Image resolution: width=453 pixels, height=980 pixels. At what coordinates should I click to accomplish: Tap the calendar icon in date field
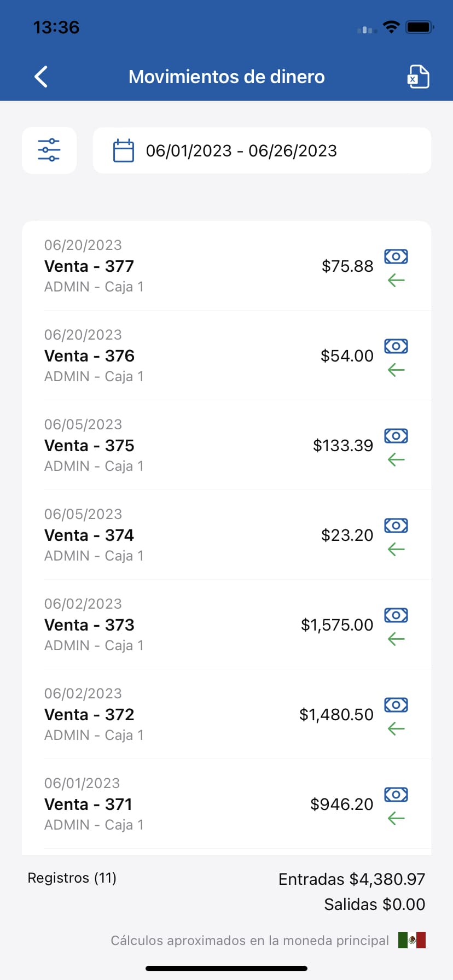(x=123, y=151)
